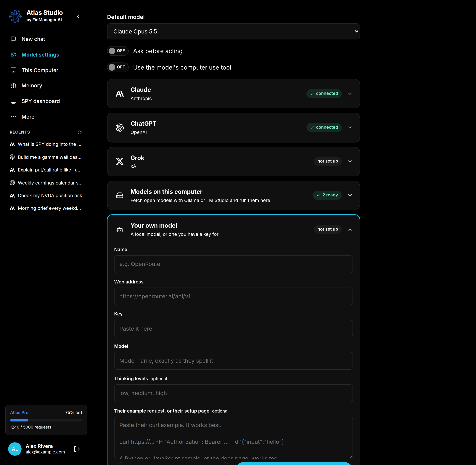Screen dimensions: 476x465
Task: Click the SPY dashboard monitor icon
Action: [x=13, y=101]
